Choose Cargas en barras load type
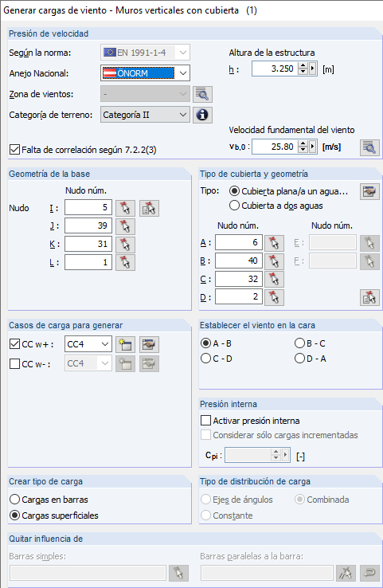The height and width of the screenshot is (588, 383). [49, 500]
